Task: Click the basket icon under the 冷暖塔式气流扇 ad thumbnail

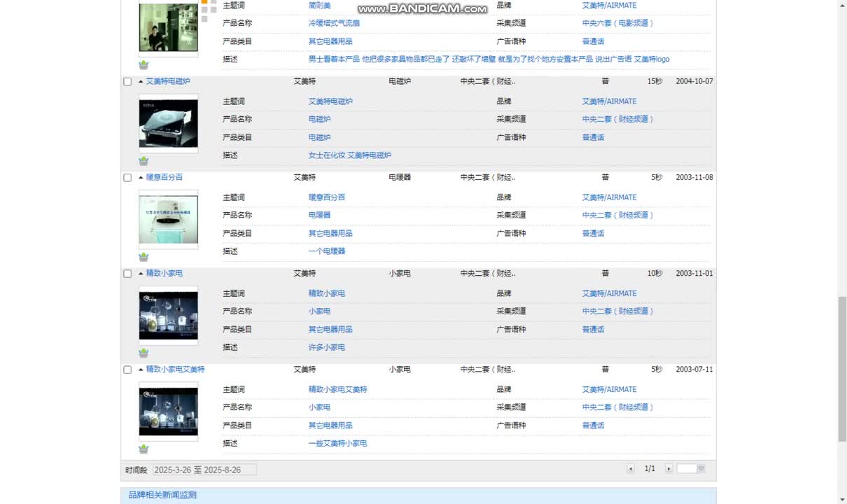Action: 143,65
